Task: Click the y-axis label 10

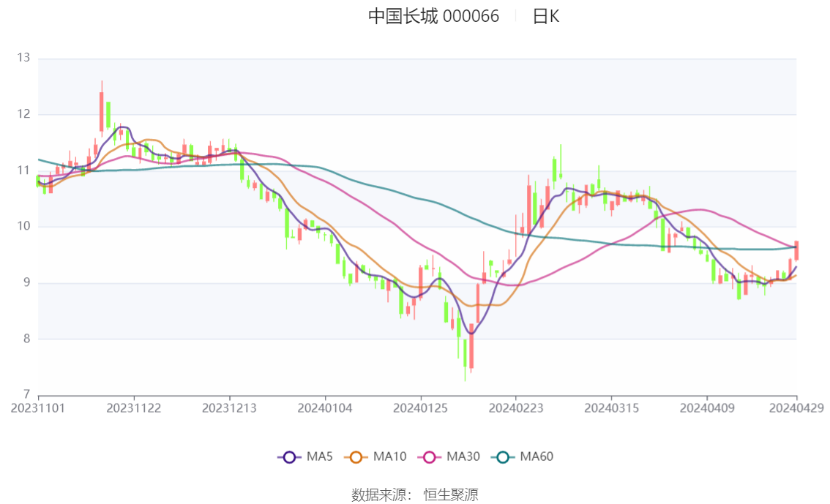Action: click(x=23, y=226)
